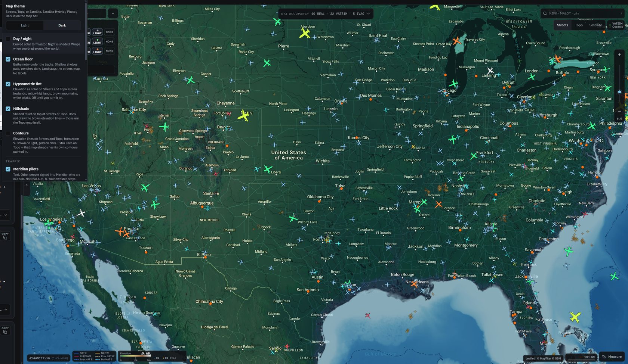Turn off the Hillshade checkbox
The width and height of the screenshot is (628, 364).
coord(8,109)
